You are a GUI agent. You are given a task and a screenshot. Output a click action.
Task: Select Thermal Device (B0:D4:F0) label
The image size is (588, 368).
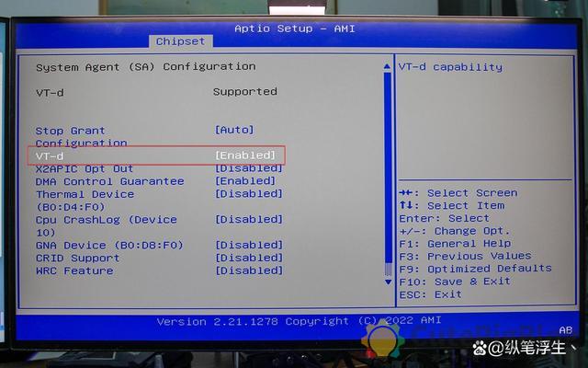[x=85, y=201]
